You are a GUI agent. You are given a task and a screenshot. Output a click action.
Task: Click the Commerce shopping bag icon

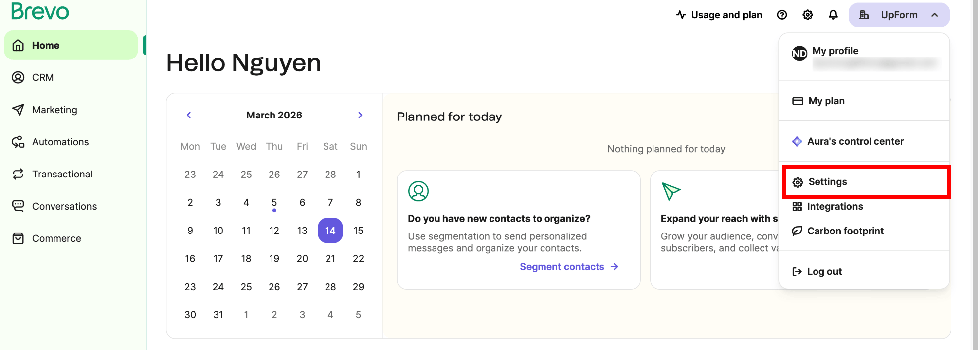[x=18, y=238]
